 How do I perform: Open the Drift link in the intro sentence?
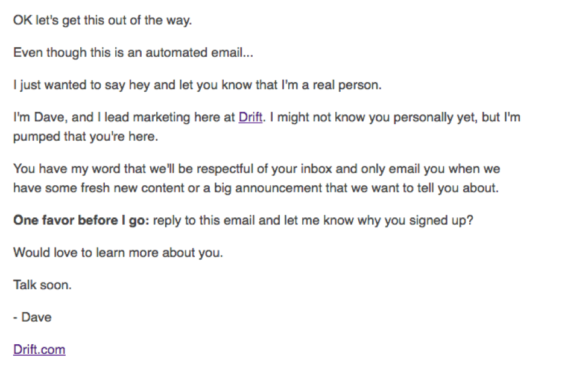(250, 117)
